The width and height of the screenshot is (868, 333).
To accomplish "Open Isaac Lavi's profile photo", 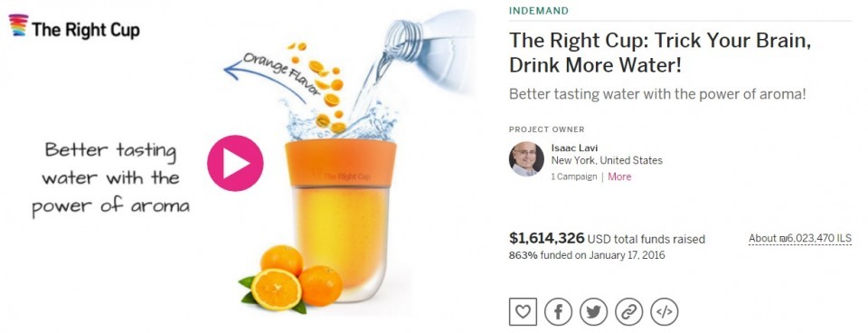I will tap(526, 159).
